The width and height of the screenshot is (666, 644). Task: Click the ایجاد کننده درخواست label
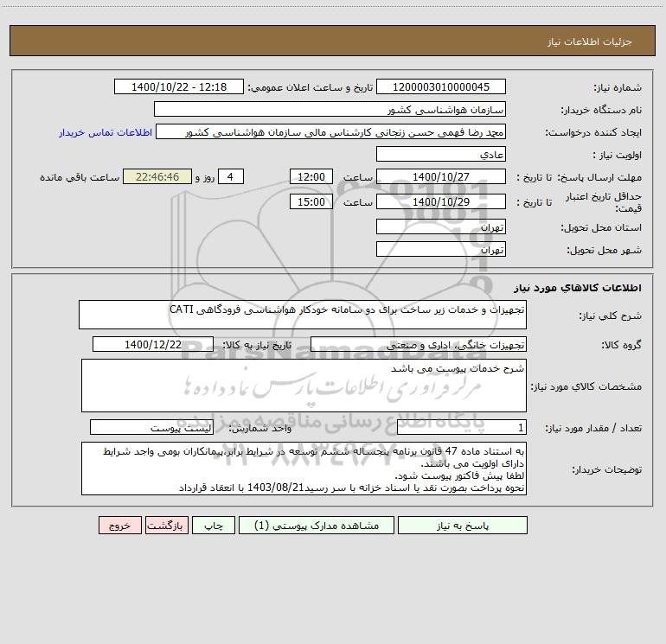tap(593, 132)
